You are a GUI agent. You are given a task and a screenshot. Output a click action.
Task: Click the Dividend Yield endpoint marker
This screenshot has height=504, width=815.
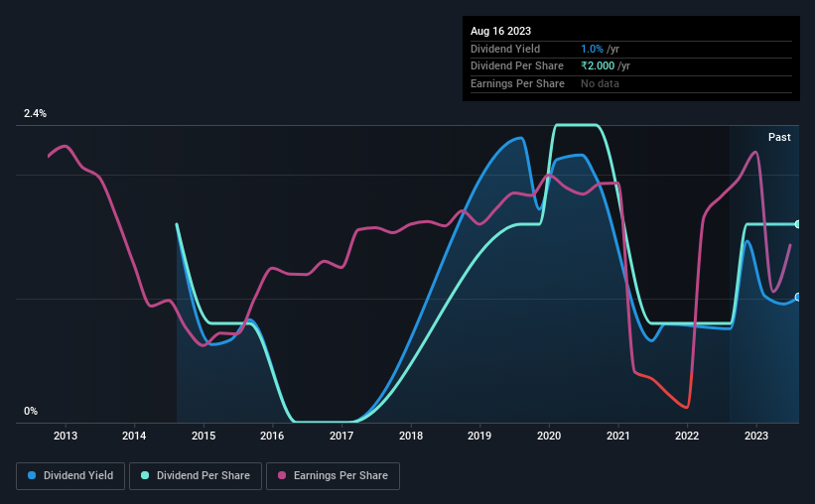point(798,298)
